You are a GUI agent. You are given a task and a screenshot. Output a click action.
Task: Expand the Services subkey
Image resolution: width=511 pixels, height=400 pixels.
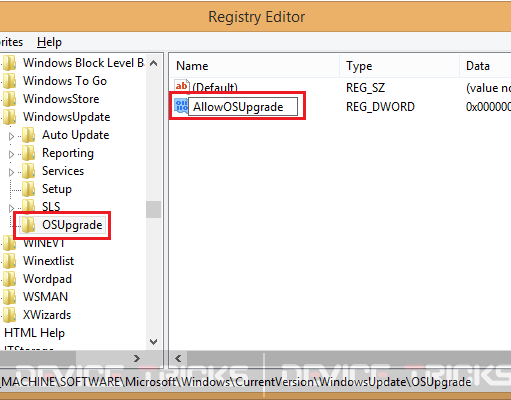tap(11, 172)
